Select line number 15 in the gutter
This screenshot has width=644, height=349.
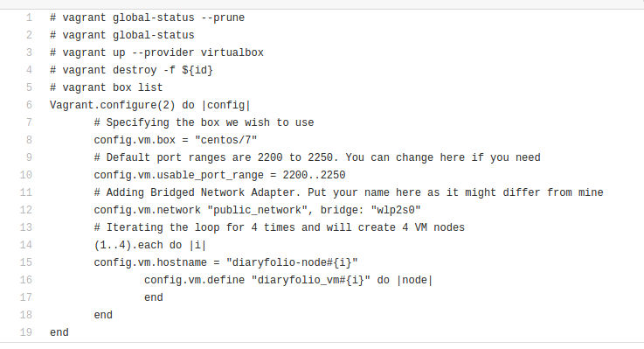(x=26, y=262)
